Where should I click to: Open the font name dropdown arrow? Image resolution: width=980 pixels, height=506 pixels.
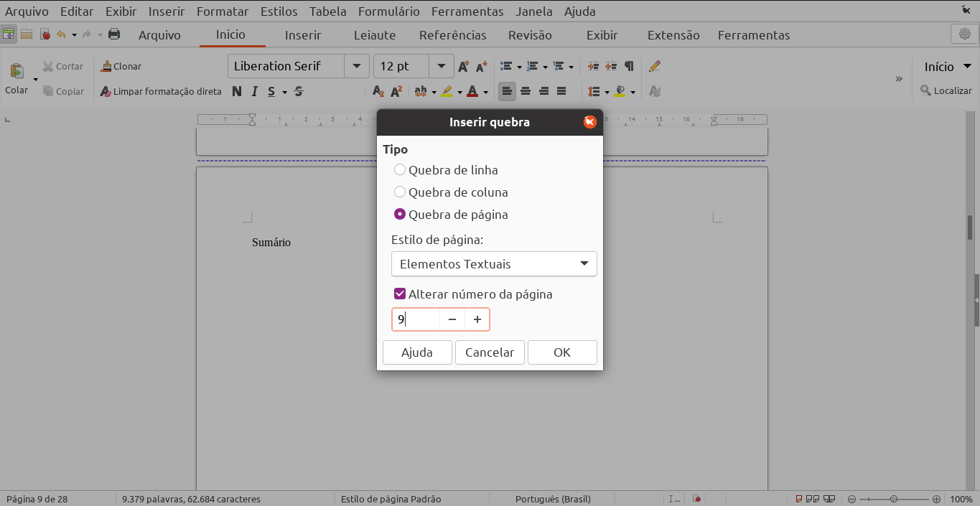357,66
